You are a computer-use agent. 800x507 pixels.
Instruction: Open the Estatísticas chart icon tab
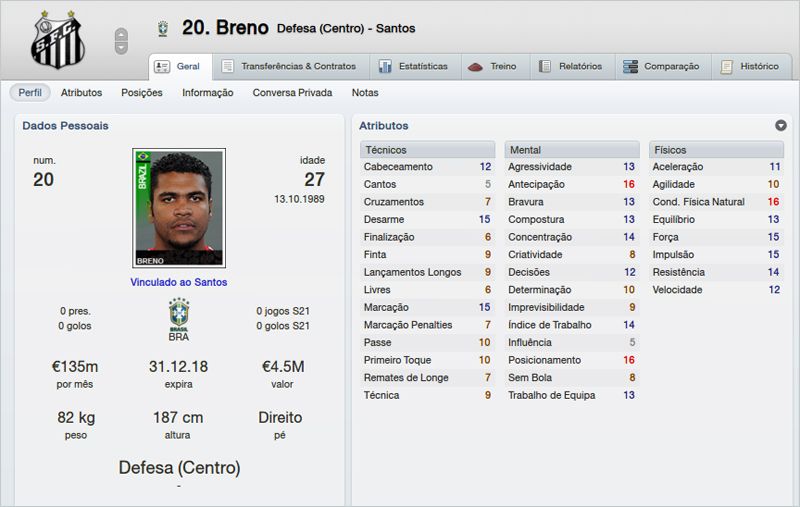click(x=385, y=67)
